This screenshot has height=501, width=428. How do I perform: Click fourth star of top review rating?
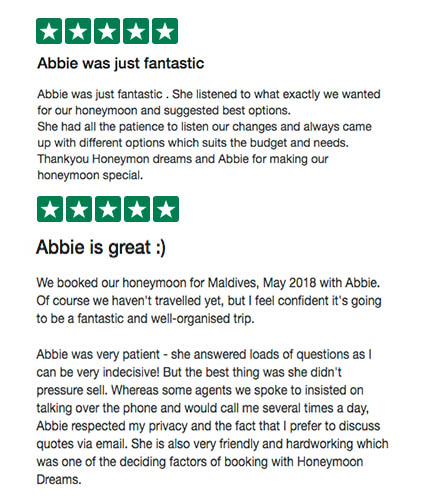click(x=136, y=31)
